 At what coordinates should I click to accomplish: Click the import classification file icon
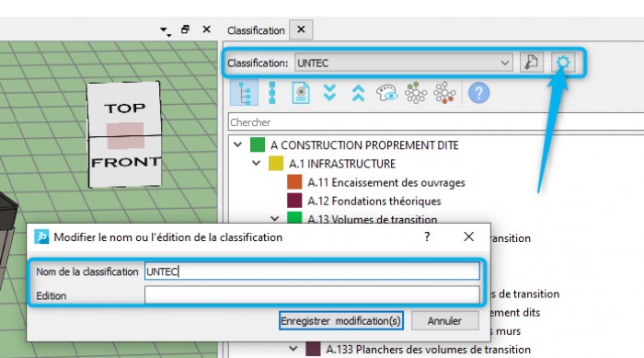click(x=532, y=63)
